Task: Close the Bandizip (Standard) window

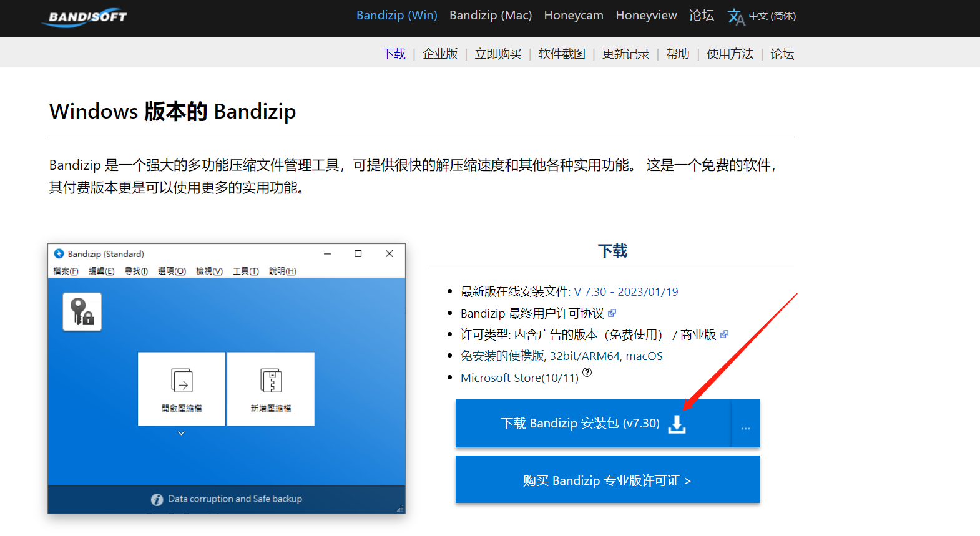Action: (x=390, y=253)
